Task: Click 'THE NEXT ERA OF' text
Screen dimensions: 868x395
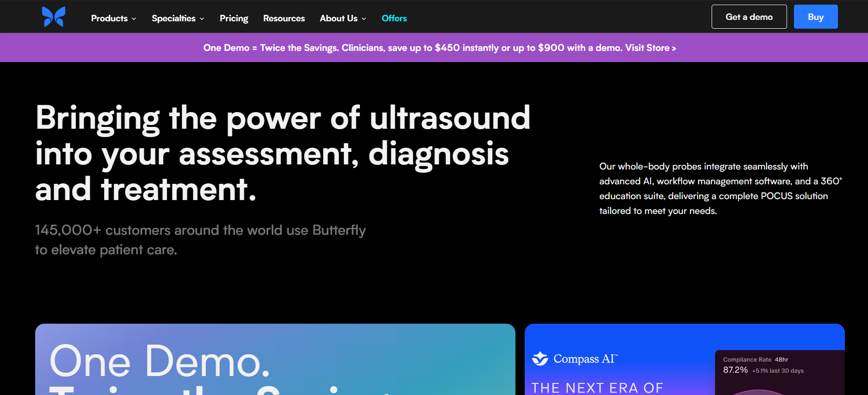Action: [597, 388]
